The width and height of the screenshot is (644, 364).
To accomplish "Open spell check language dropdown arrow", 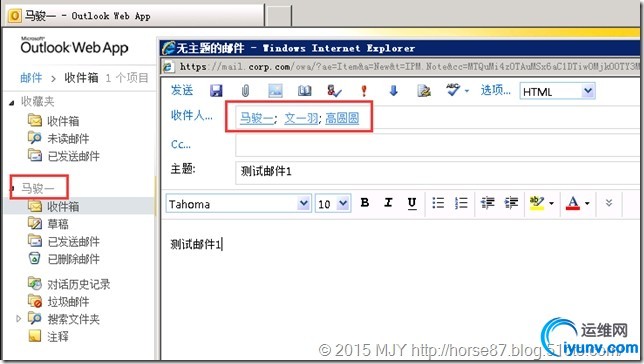I will pos(467,91).
